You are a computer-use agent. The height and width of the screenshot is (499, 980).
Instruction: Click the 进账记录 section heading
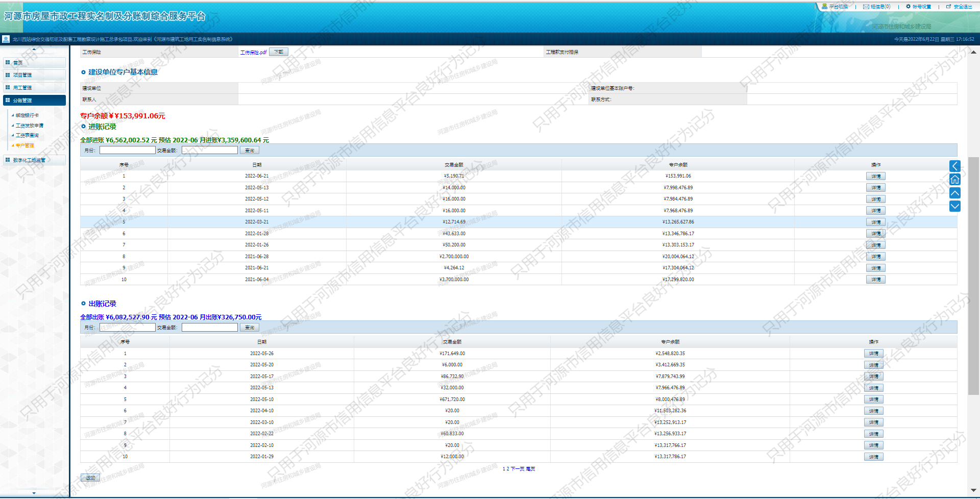coord(102,127)
